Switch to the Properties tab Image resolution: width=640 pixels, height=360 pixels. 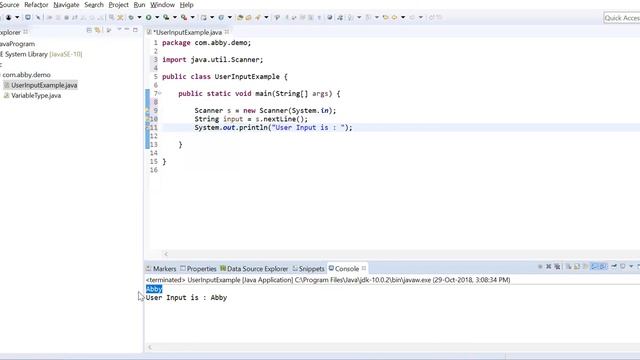[198, 269]
